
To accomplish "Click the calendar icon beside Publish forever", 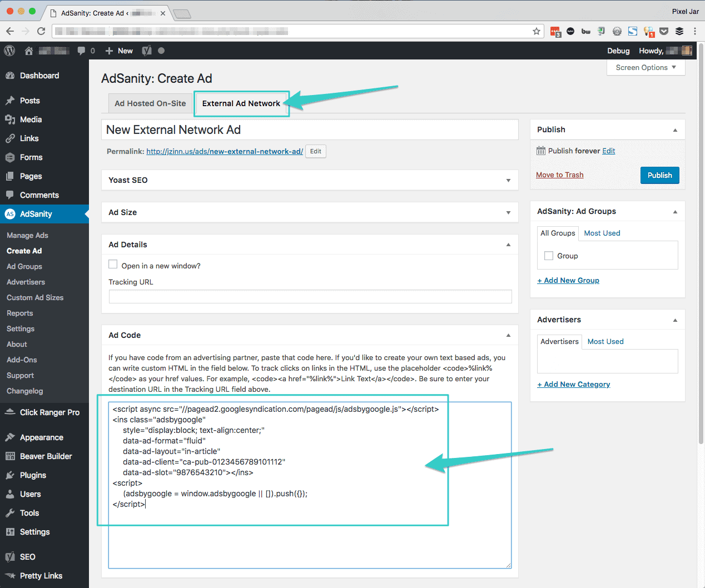I will pos(541,151).
